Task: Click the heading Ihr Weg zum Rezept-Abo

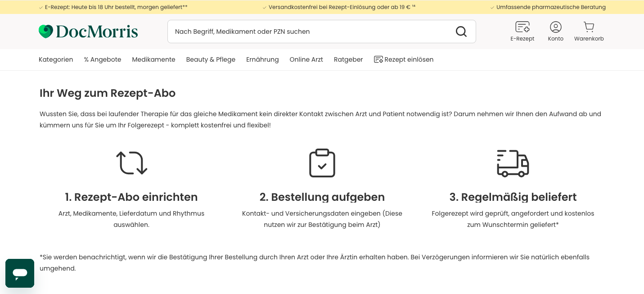Action: coord(108,93)
